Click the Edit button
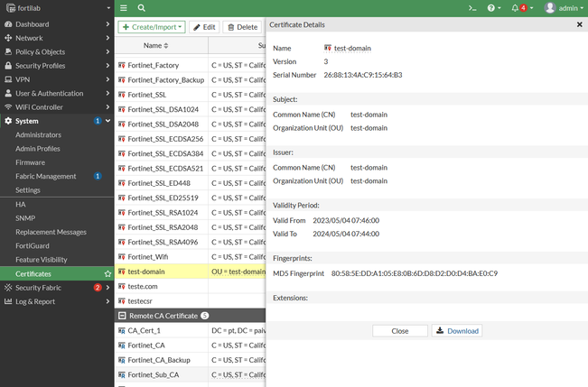The image size is (588, 387). pos(203,27)
